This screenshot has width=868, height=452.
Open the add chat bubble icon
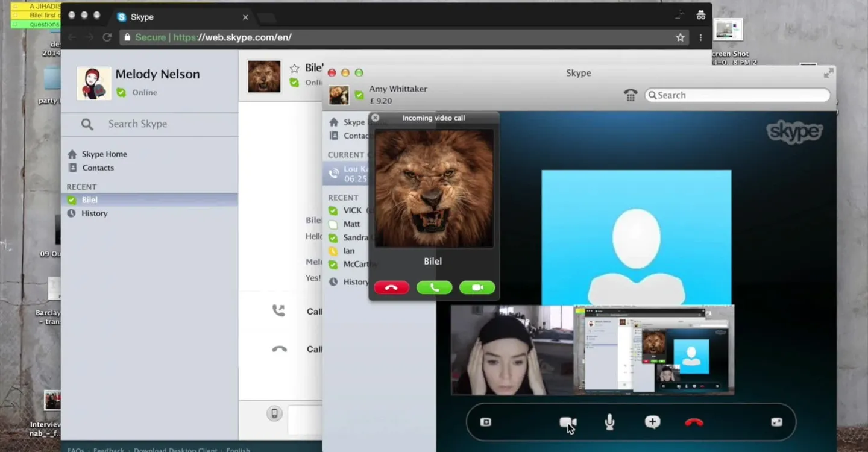coord(652,422)
